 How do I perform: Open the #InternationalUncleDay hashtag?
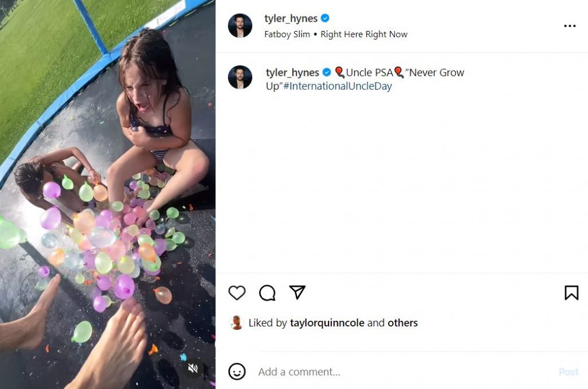coord(338,87)
